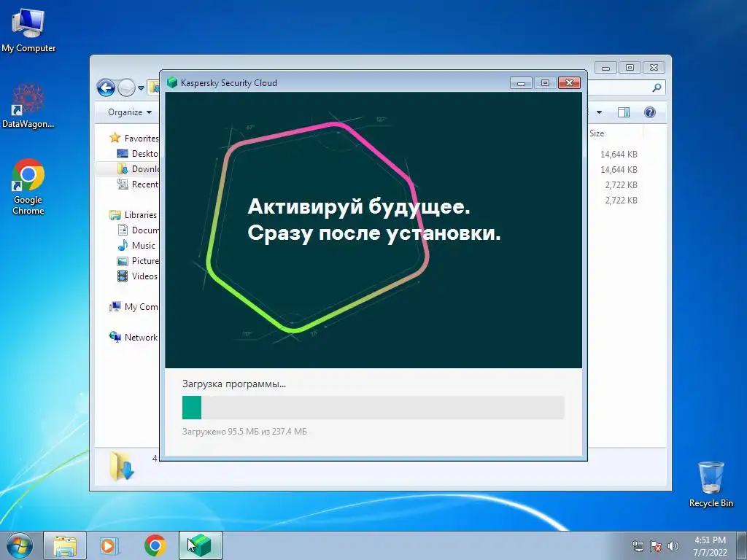Minimize the Kaspersky Security Cloud window
Image resolution: width=747 pixels, height=560 pixels.
[x=521, y=83]
